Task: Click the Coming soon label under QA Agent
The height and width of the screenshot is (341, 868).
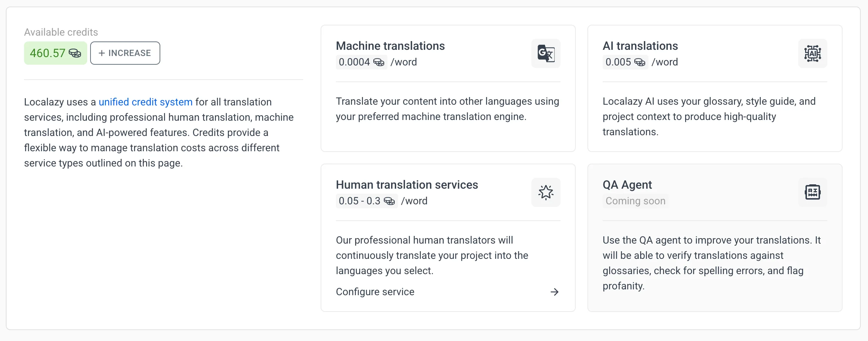Action: click(x=635, y=201)
